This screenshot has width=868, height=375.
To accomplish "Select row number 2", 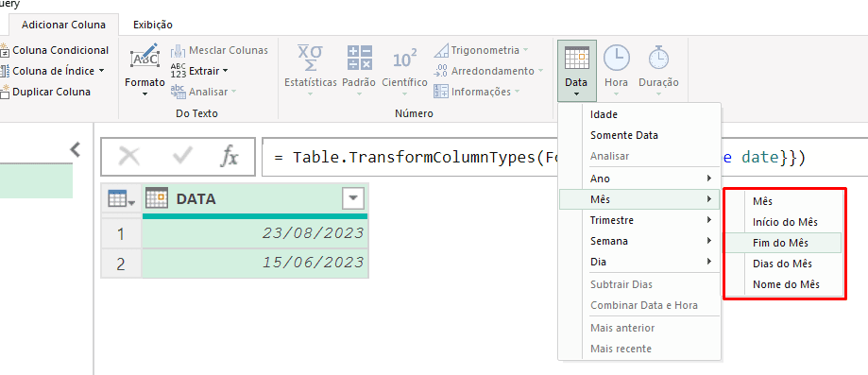I will click(121, 264).
